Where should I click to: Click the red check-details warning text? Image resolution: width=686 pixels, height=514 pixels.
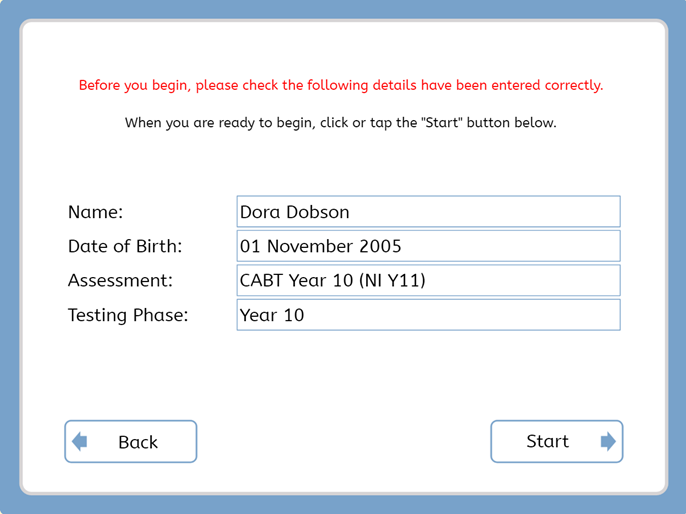click(x=341, y=85)
